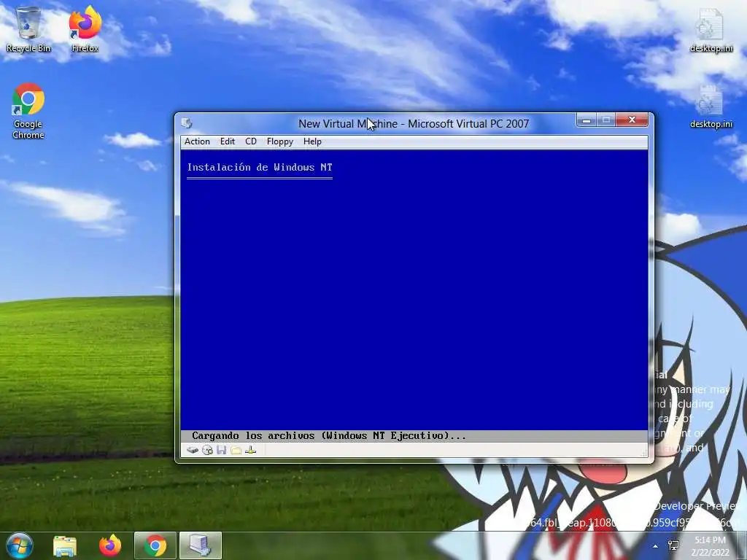Open the taskbar clock showing 5:14 PM

pyautogui.click(x=710, y=546)
